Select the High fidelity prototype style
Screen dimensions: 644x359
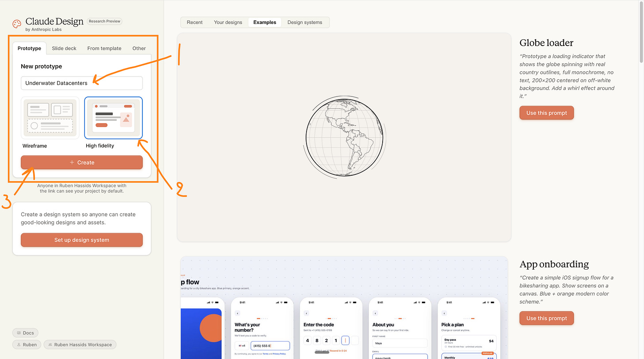tap(113, 118)
